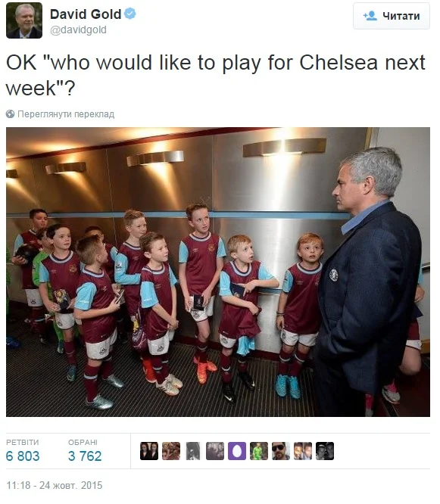Click the second retweeter avatar thumbnail

tap(171, 451)
